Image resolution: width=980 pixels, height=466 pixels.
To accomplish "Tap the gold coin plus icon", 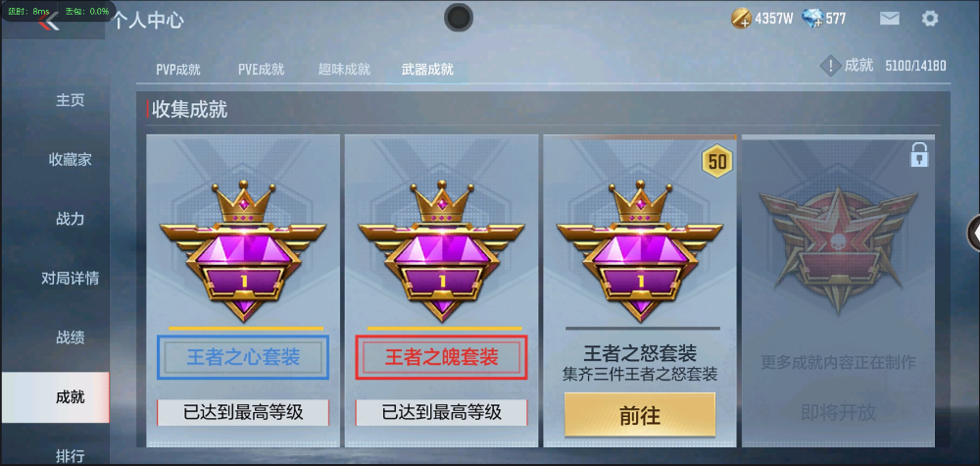I will pyautogui.click(x=741, y=19).
